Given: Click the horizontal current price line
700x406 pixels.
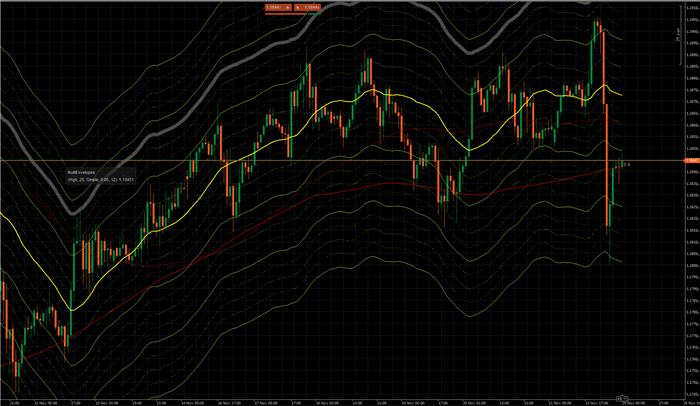Looking at the screenshot, I should pos(339,160).
